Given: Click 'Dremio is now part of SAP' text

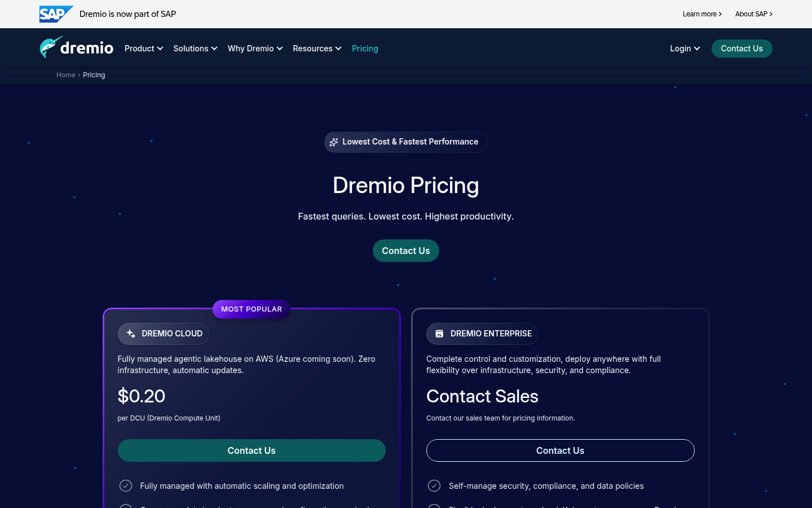Looking at the screenshot, I should click(127, 14).
